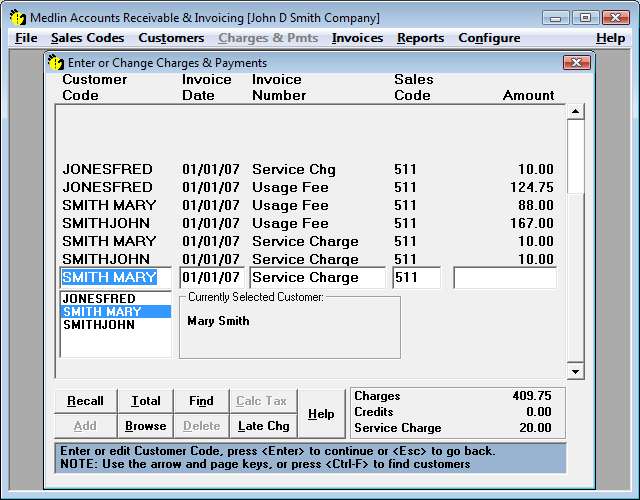Minimize the Medlin main window
Screen dimensions: 640x500
pyautogui.click(x=555, y=18)
